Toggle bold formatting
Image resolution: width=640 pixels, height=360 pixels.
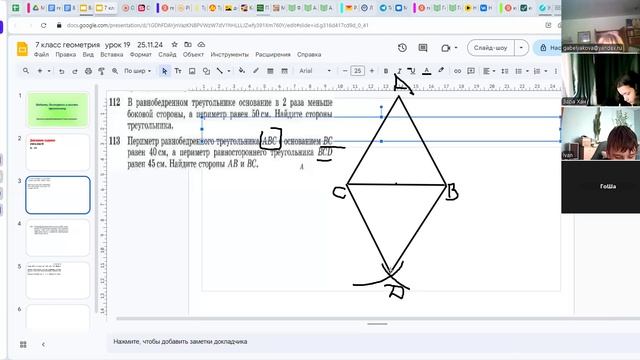[x=386, y=71]
